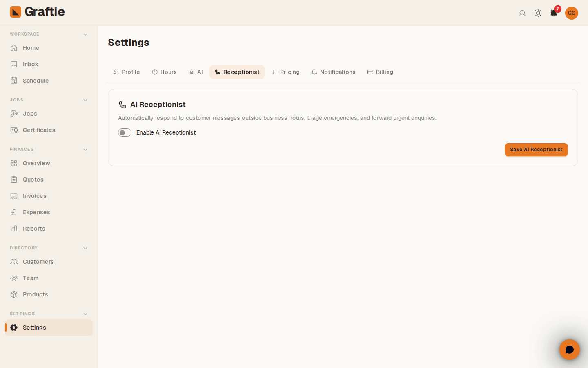Open Inbox from sidebar
Viewport: 588px width, 368px height.
(49, 64)
